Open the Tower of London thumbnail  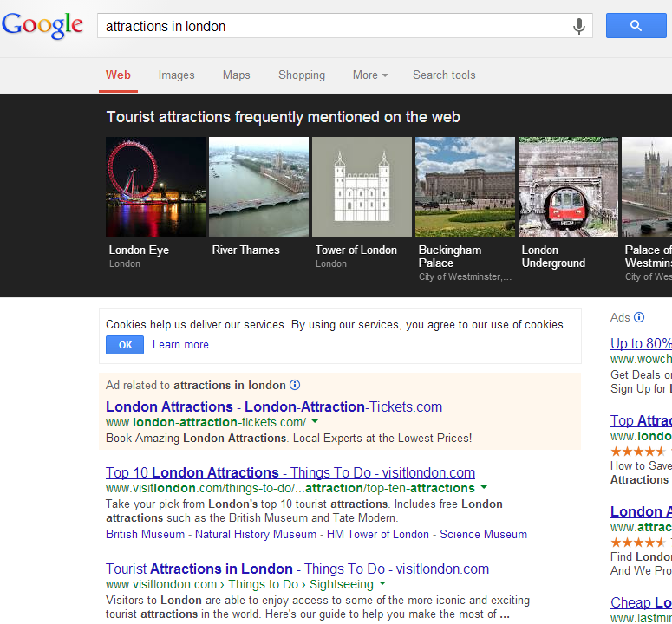(362, 186)
